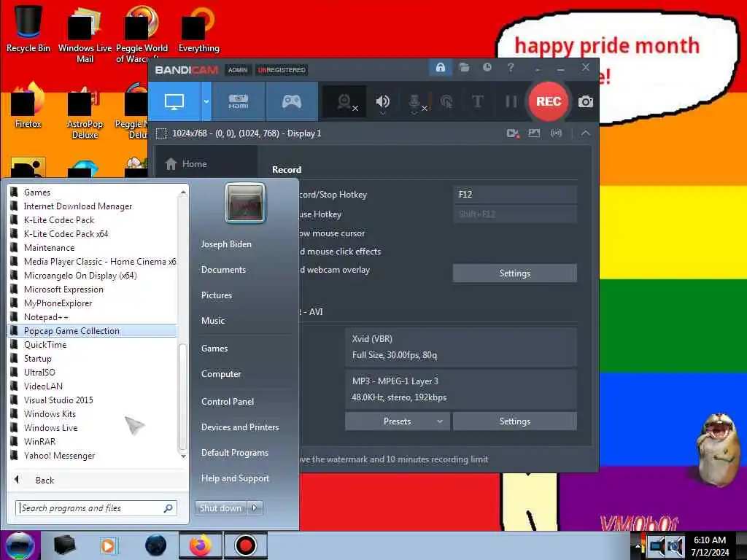747x560 pixels.
Task: Open the Presets dropdown
Action: tap(398, 421)
